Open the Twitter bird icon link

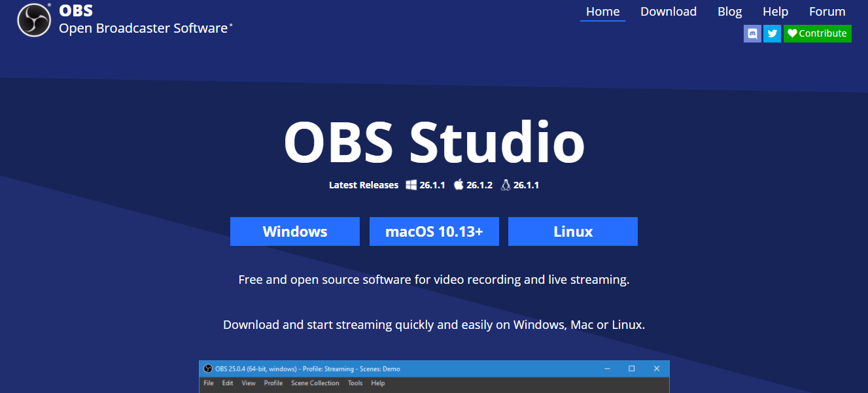tap(773, 33)
